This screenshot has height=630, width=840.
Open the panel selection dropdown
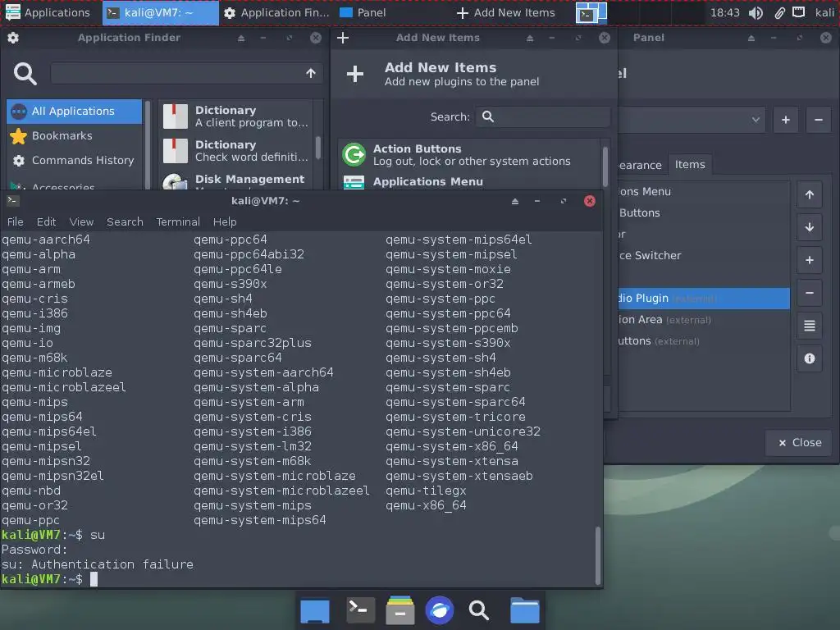tap(691, 120)
